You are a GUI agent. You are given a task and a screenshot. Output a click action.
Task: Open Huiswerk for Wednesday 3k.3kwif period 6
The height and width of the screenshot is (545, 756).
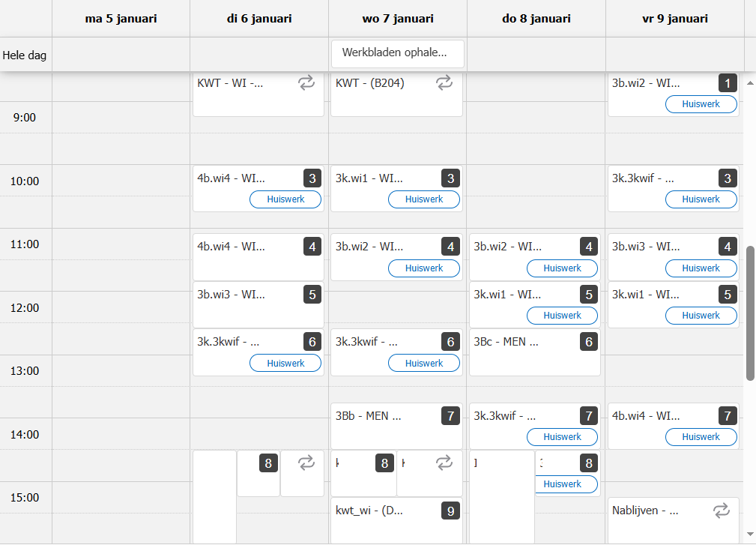pos(424,363)
